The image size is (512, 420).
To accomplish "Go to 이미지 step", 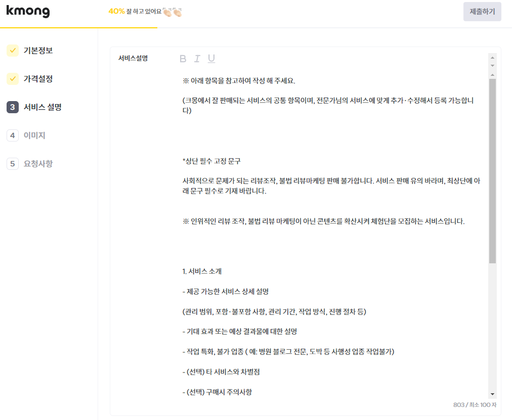I will (34, 135).
